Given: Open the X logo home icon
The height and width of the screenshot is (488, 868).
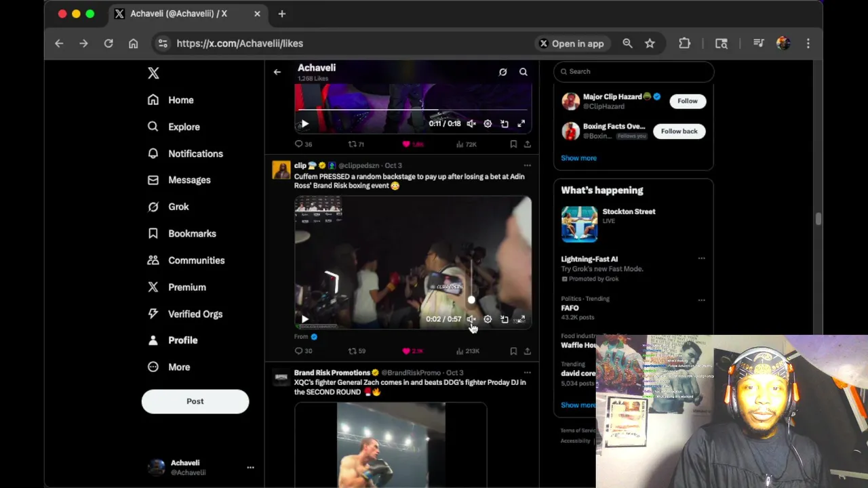Looking at the screenshot, I should 153,73.
